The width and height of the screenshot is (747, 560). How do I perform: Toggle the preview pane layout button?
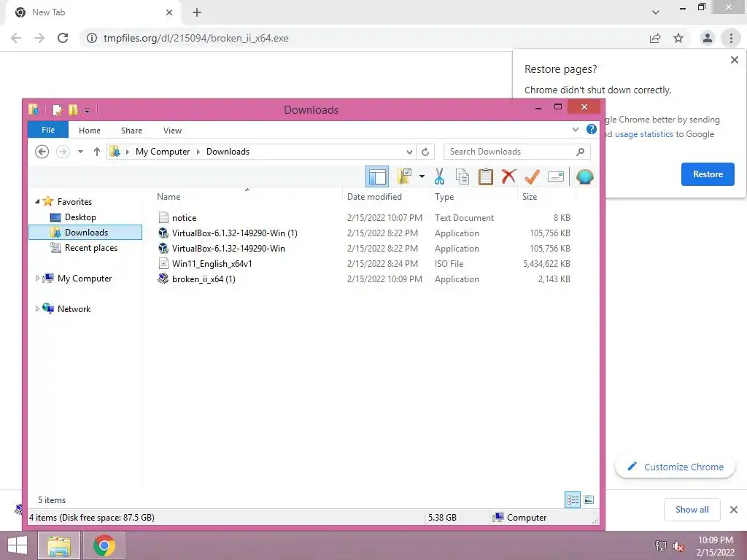point(377,176)
